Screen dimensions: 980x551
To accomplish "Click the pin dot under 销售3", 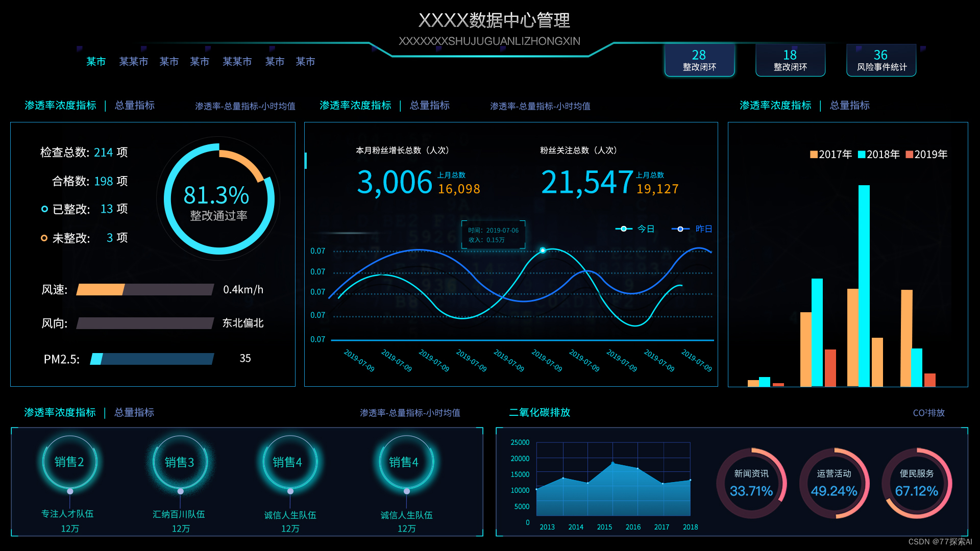I will 181,491.
